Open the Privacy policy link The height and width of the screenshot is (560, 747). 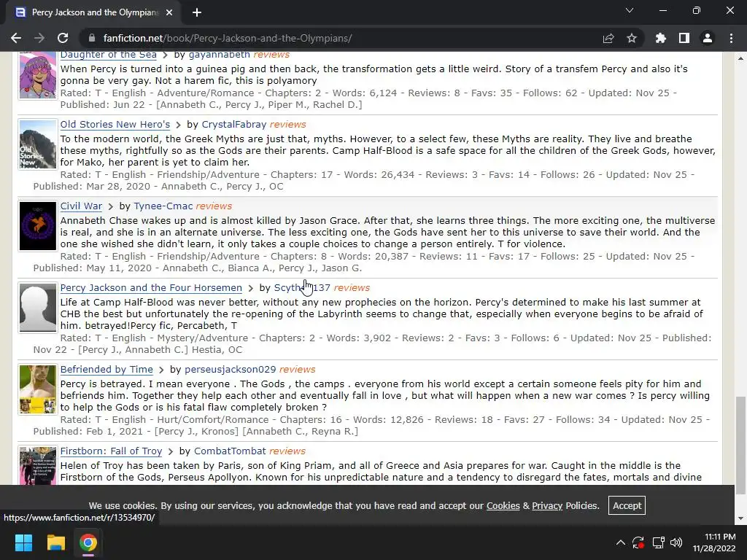547,506
